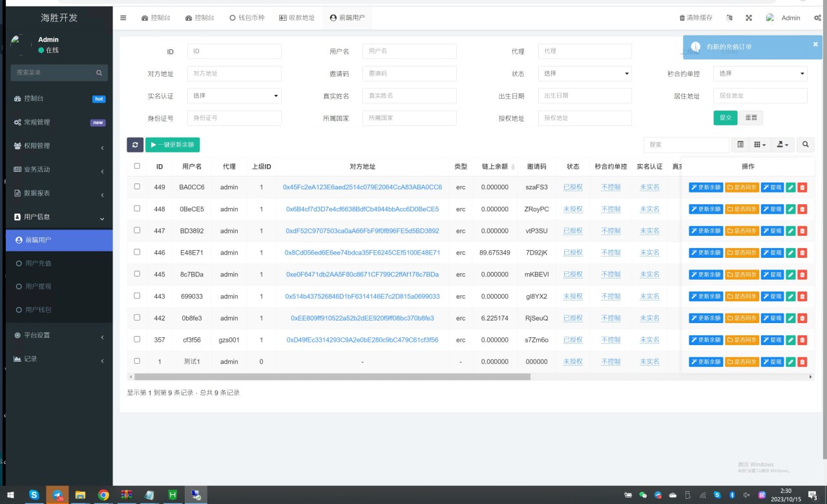Open File Explorer from the taskbar
This screenshot has height=504, width=827.
[x=80, y=495]
